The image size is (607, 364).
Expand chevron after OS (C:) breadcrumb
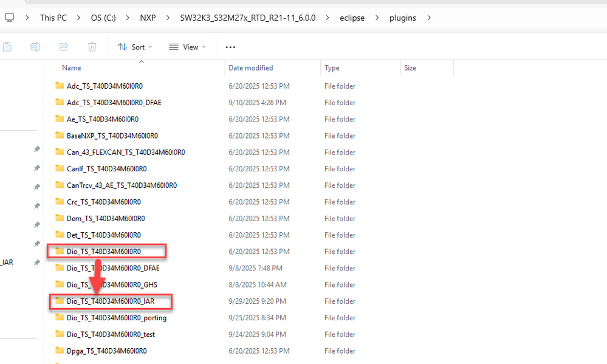click(x=128, y=18)
